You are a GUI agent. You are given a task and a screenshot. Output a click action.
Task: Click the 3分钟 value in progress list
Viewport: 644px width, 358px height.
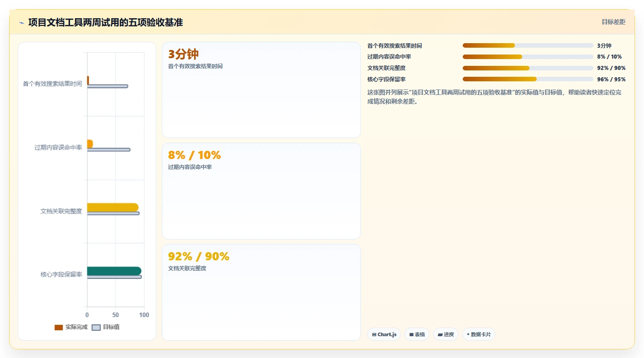[604, 45]
